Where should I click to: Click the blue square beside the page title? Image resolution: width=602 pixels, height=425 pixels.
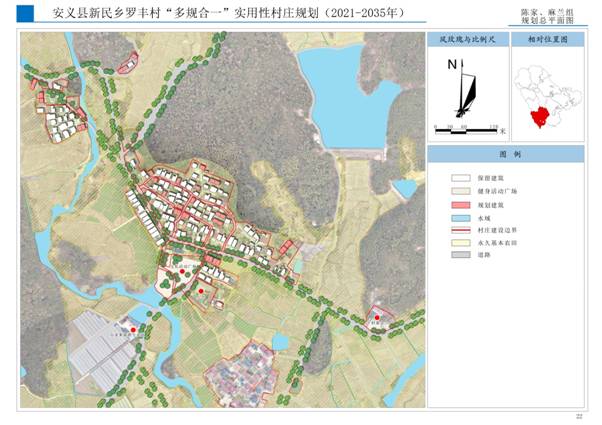25,14
